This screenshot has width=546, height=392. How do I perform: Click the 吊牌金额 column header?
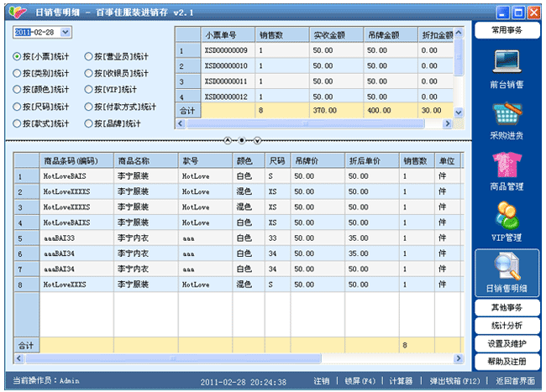391,34
